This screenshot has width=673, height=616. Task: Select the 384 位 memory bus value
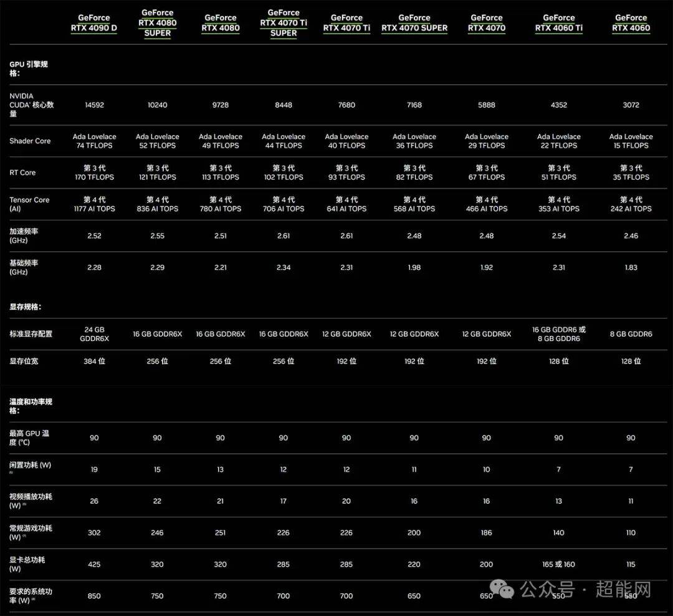pyautogui.click(x=95, y=361)
